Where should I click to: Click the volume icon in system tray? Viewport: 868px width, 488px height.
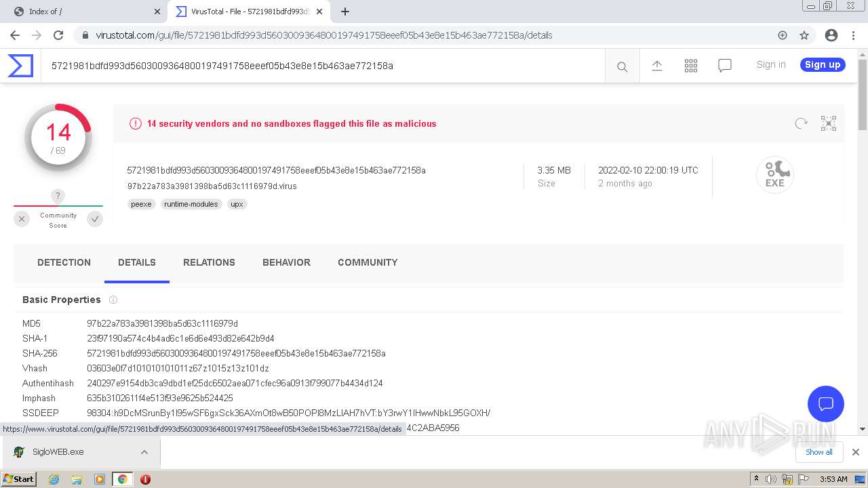click(771, 479)
